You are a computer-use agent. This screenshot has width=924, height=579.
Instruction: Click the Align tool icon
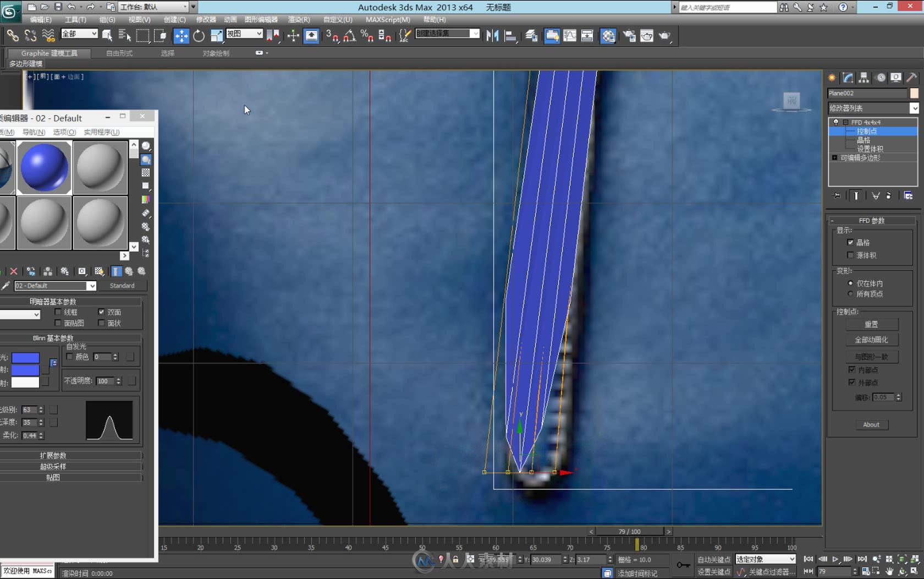pyautogui.click(x=510, y=36)
